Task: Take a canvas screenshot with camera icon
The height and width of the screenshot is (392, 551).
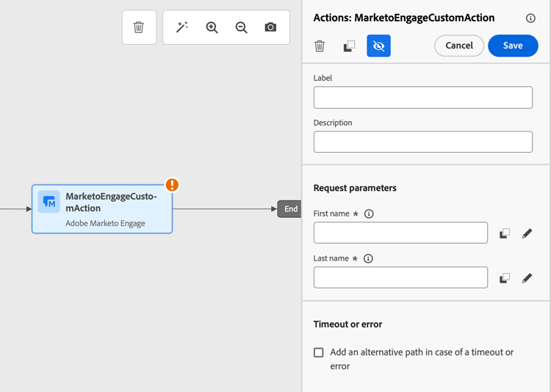Action: pyautogui.click(x=270, y=27)
